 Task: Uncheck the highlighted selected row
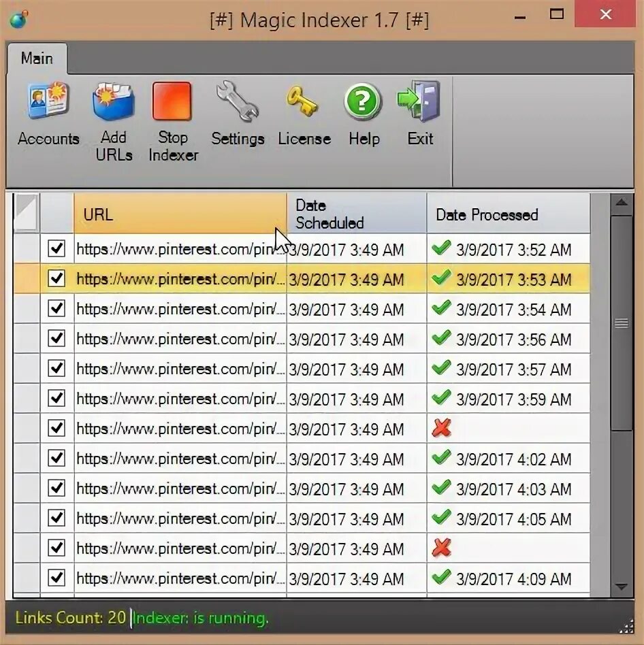(57, 278)
